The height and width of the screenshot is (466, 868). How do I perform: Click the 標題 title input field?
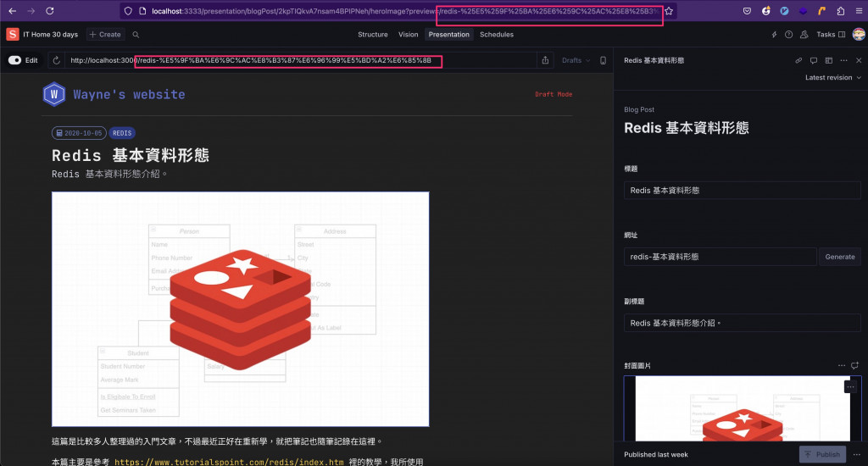tap(742, 191)
